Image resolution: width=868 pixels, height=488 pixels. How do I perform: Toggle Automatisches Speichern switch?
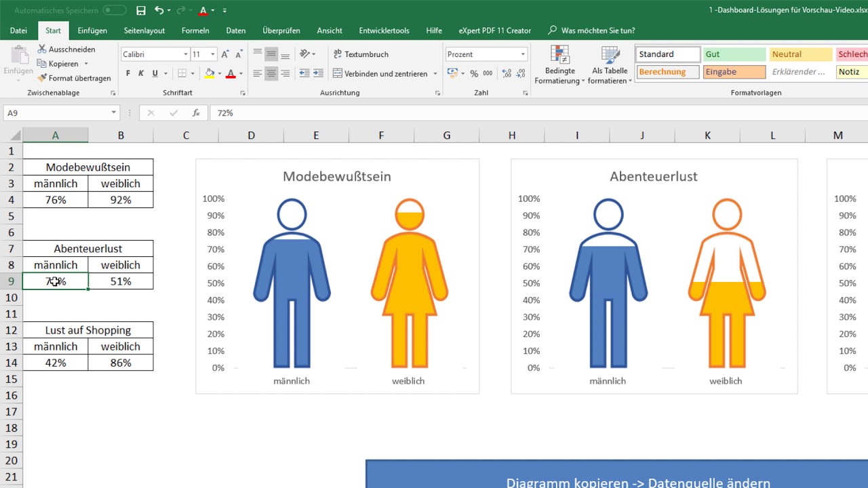(115, 10)
